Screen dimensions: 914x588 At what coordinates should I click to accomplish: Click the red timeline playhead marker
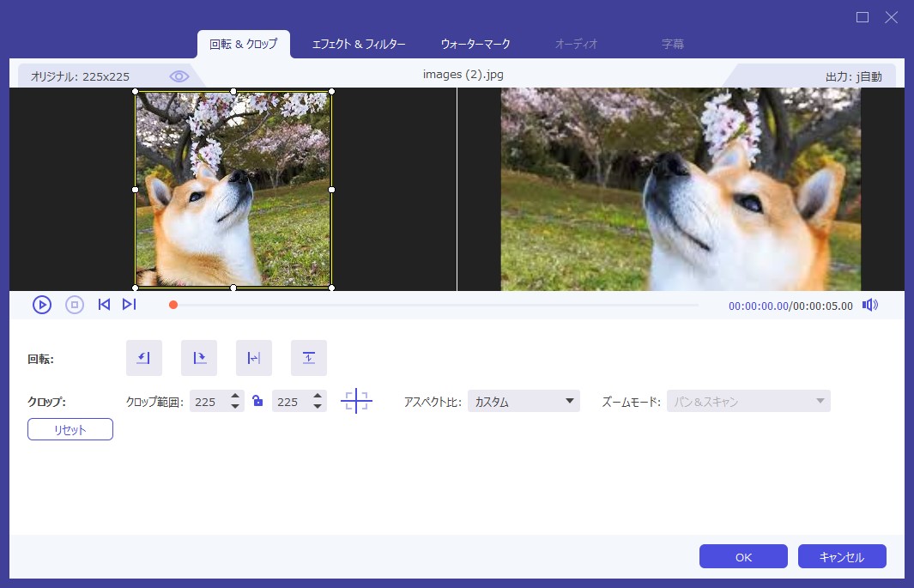(x=173, y=304)
